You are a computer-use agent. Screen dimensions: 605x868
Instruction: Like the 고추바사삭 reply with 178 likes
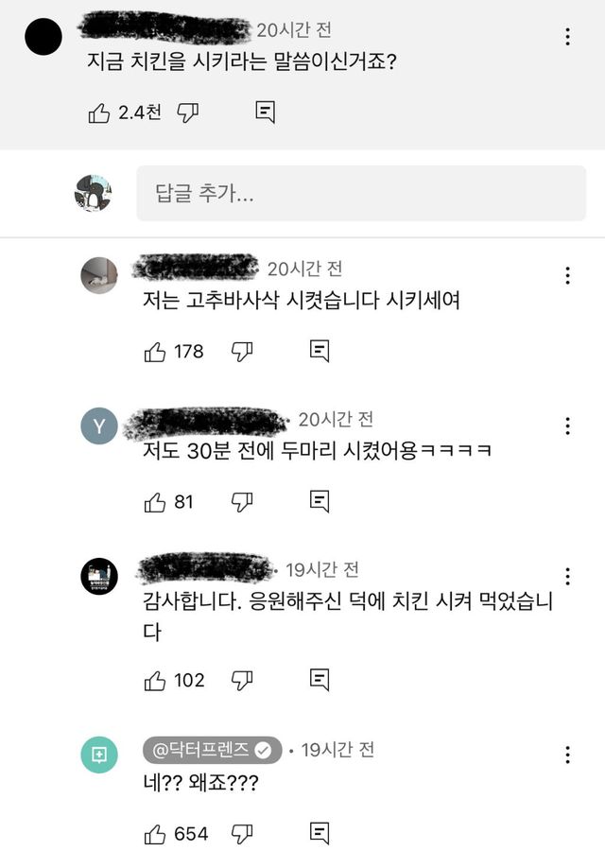tap(155, 352)
